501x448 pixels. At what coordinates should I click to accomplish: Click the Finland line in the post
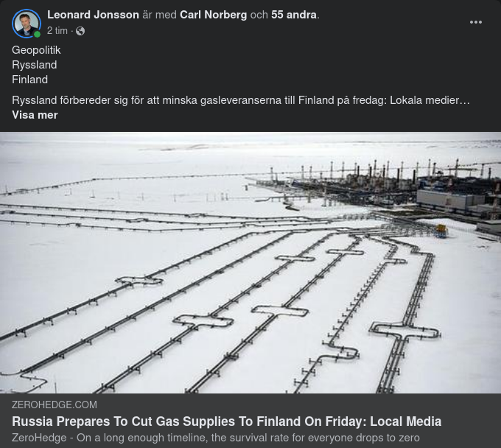tap(29, 80)
